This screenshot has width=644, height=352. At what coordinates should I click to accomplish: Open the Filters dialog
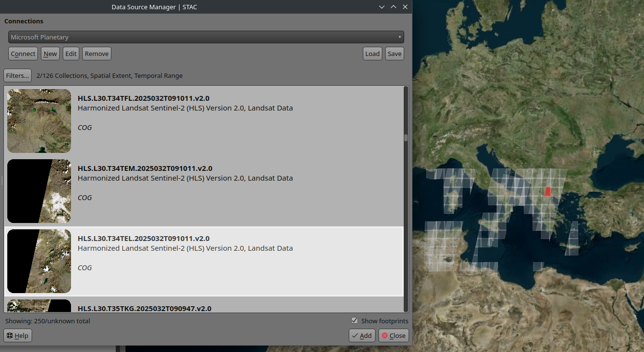(18, 75)
